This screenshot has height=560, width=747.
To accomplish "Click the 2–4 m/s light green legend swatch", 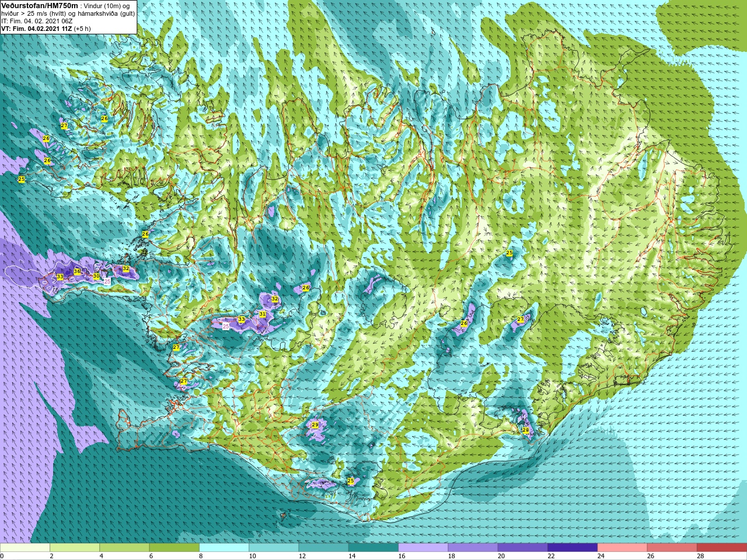I will [75, 548].
